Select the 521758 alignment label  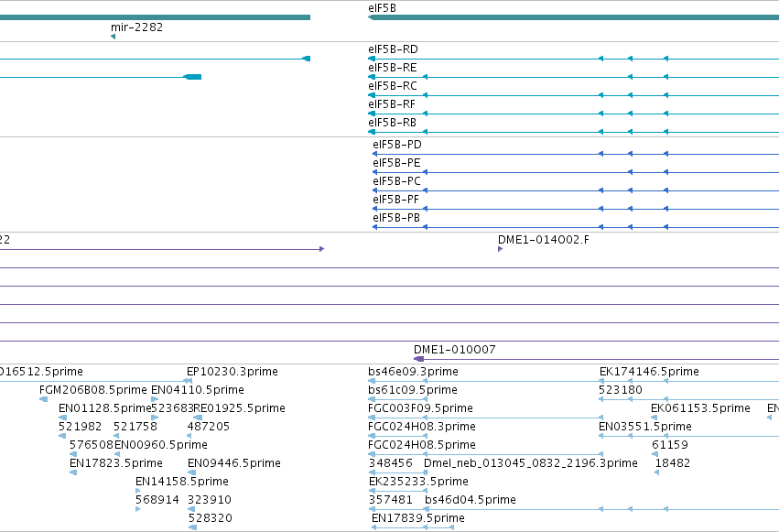pos(135,427)
